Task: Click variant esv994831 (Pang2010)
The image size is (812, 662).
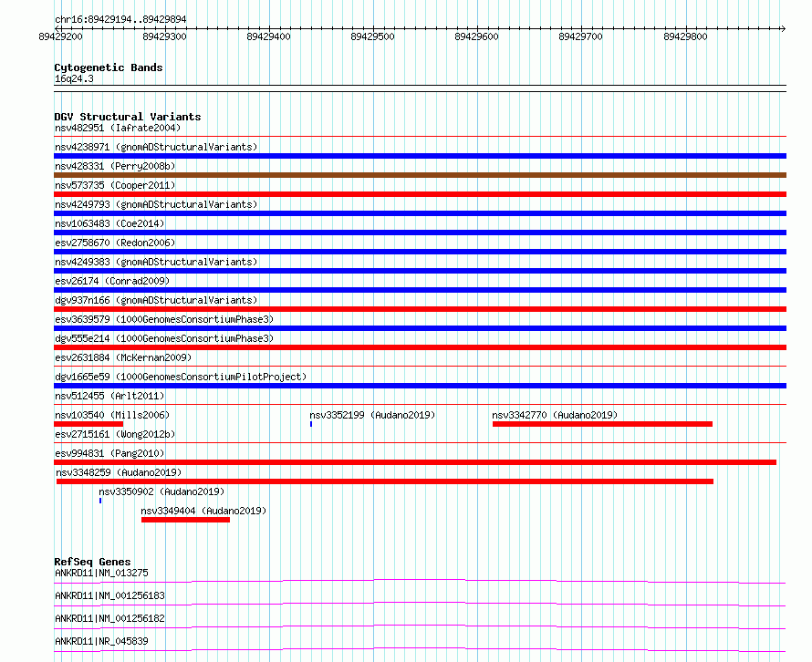Action: 109,453
